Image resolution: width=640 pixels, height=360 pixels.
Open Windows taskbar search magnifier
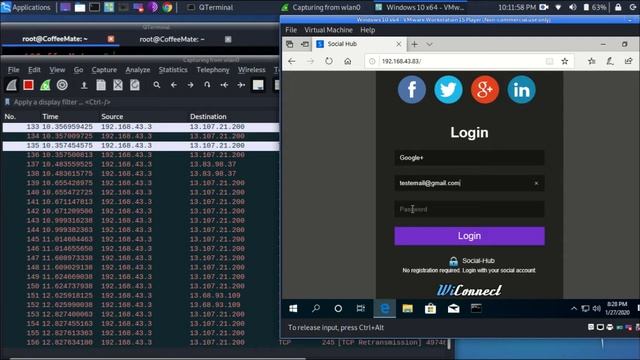pyautogui.click(x=316, y=309)
